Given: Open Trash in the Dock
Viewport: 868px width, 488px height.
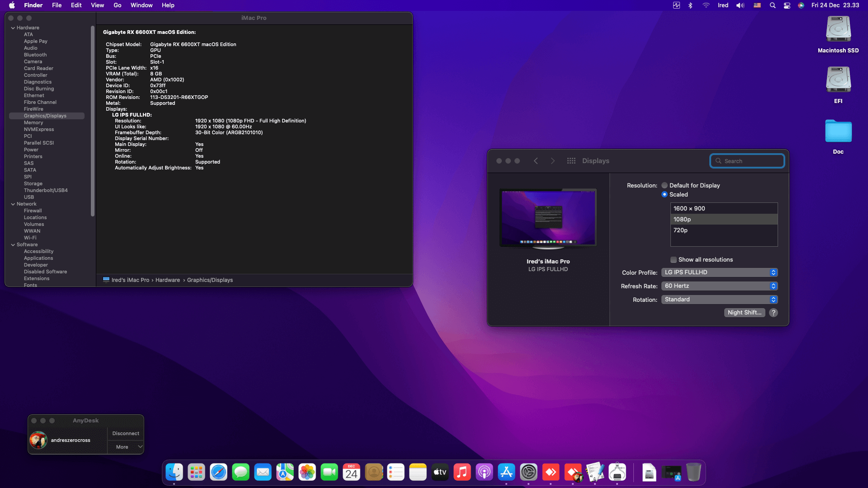Looking at the screenshot, I should pos(693,473).
